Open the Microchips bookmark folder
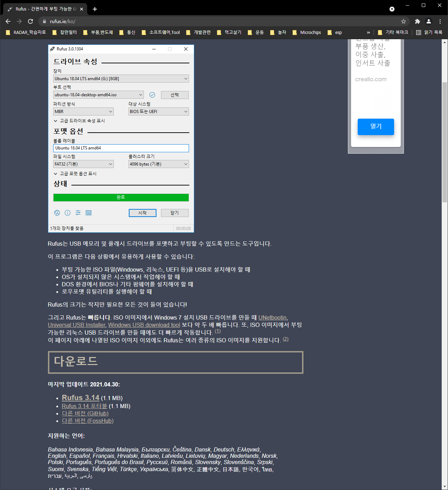The width and height of the screenshot is (448, 490). tap(307, 32)
